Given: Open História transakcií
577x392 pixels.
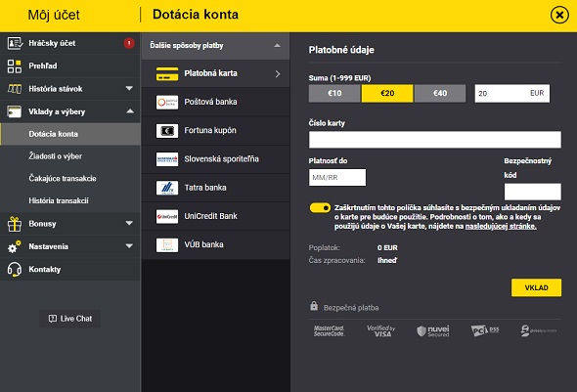Looking at the screenshot, I should 70,200.
